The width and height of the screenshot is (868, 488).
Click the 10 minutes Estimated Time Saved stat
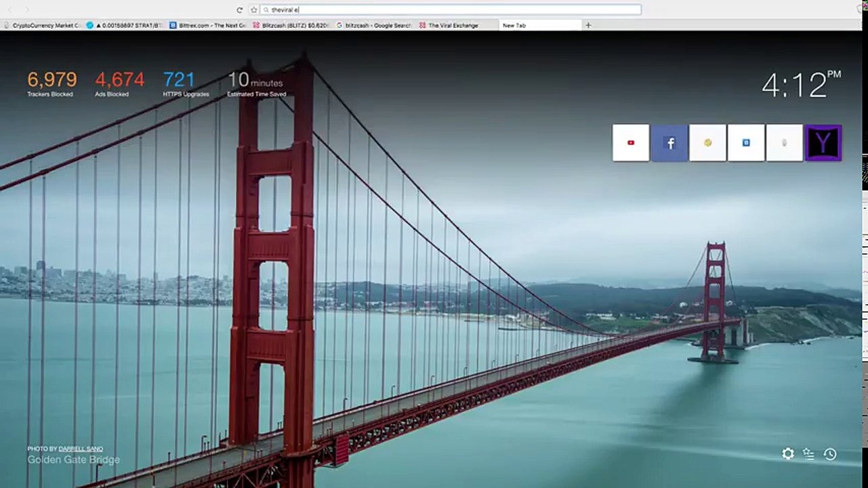(x=256, y=84)
